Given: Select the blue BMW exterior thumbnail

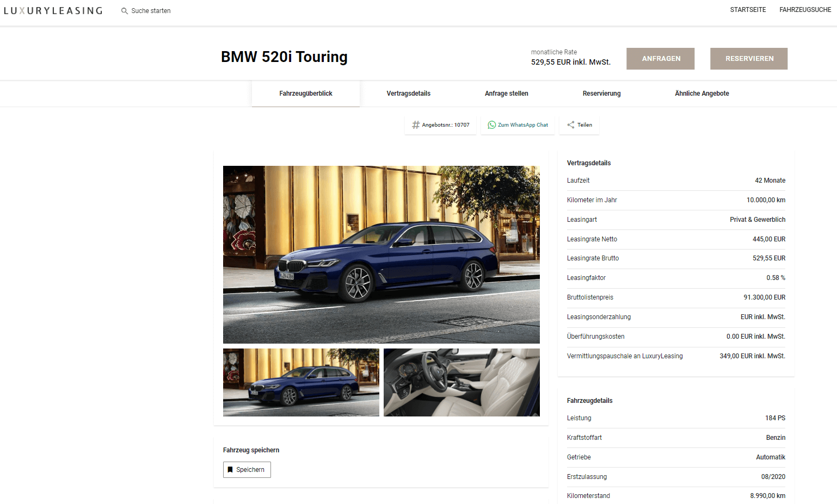Looking at the screenshot, I should pos(301,383).
